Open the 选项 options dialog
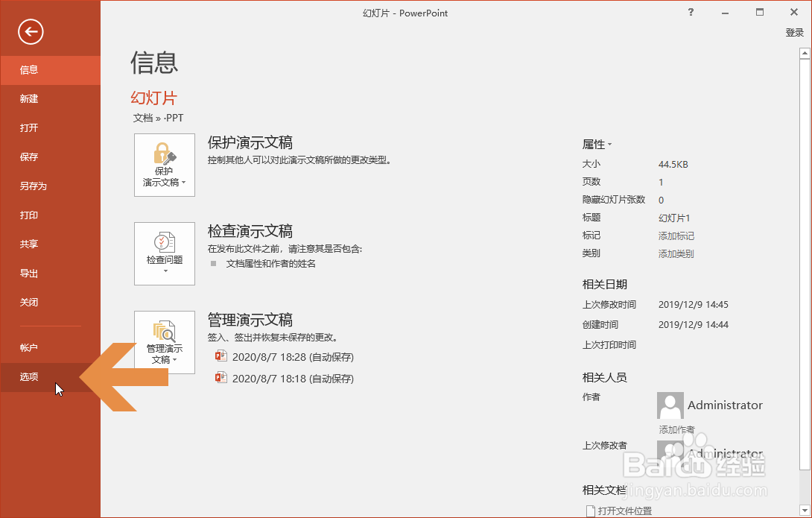Image resolution: width=812 pixels, height=518 pixels. point(28,377)
